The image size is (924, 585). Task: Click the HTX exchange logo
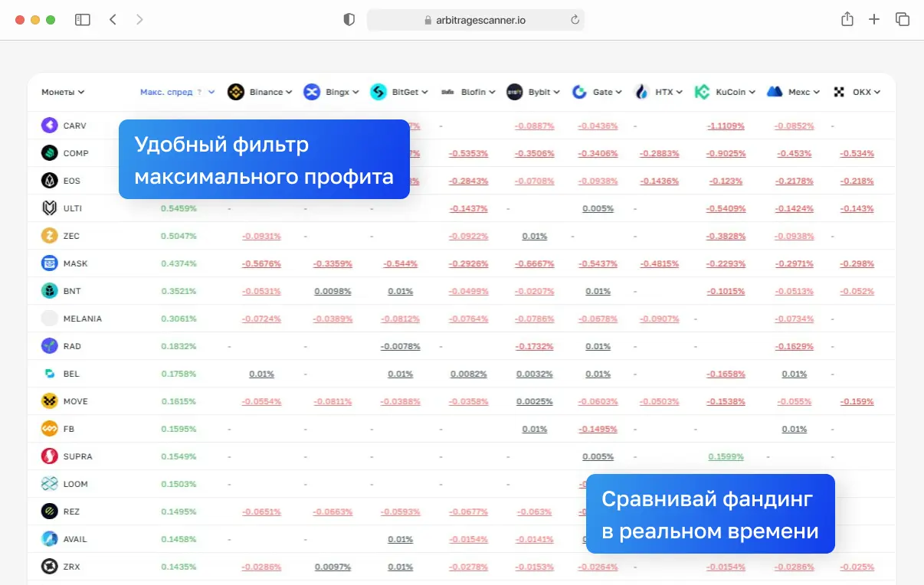642,92
